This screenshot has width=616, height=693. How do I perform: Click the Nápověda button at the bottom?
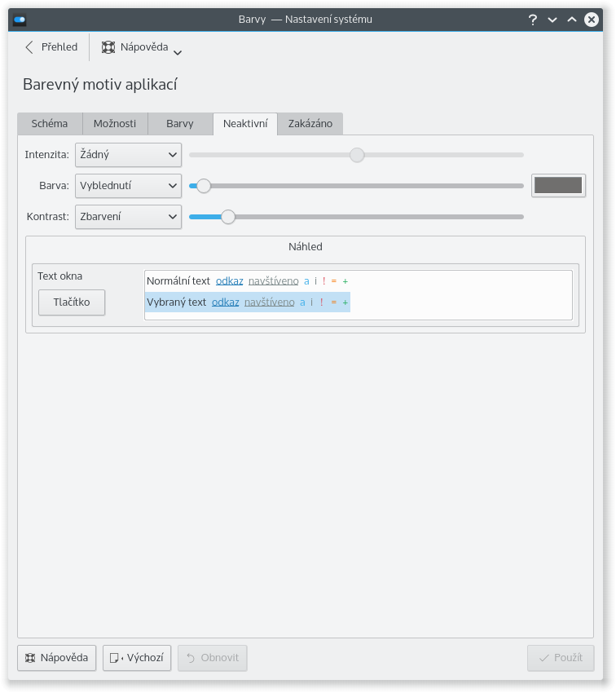pyautogui.click(x=56, y=658)
